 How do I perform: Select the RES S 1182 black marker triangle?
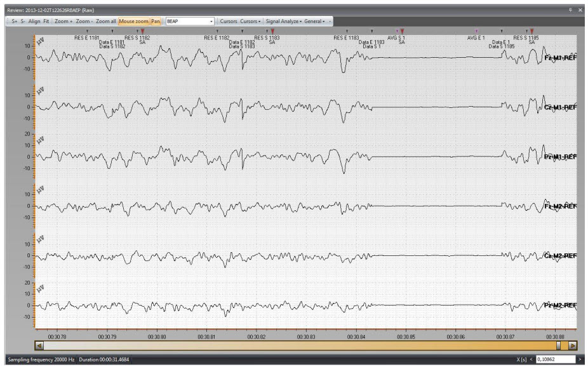click(x=137, y=32)
